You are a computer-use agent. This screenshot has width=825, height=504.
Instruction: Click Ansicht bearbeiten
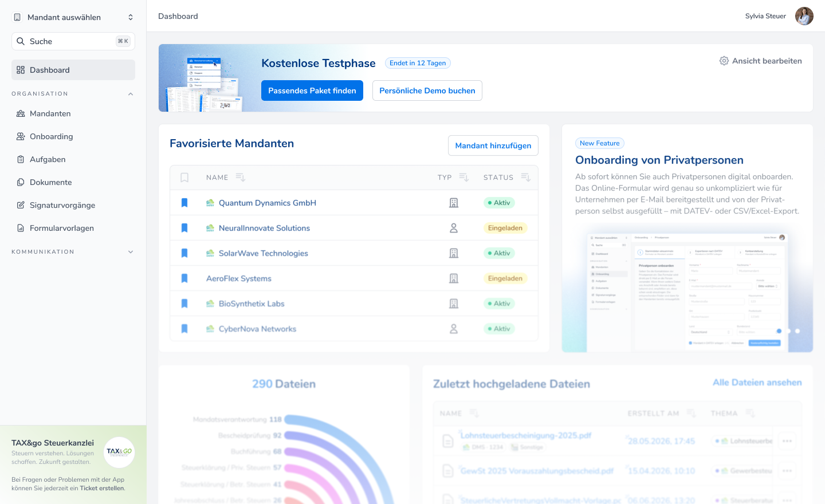tap(761, 61)
